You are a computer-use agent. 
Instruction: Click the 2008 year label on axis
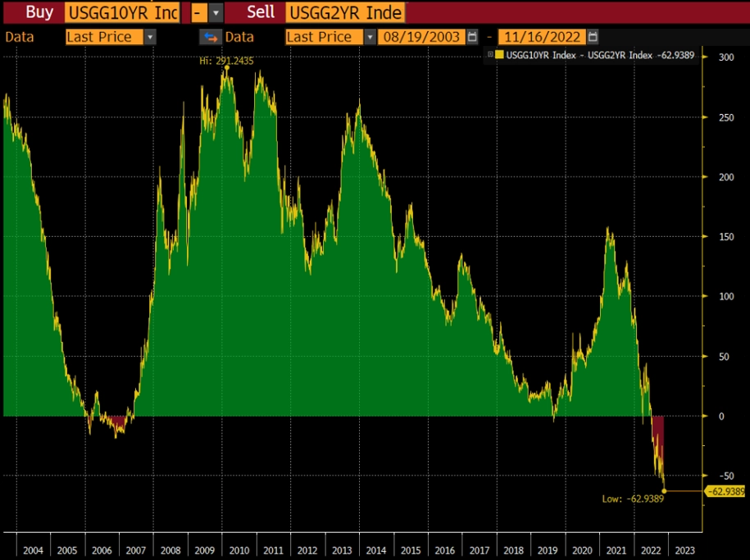coord(170,550)
